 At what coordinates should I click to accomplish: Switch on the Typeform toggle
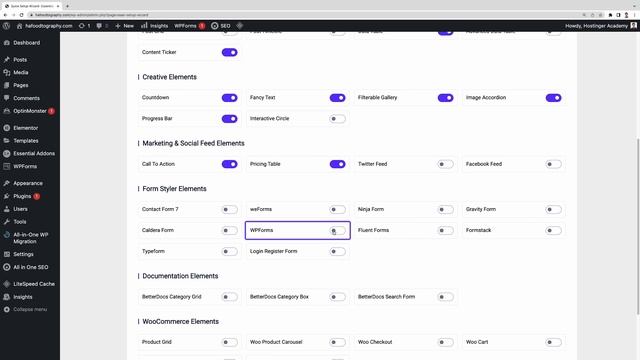point(229,251)
